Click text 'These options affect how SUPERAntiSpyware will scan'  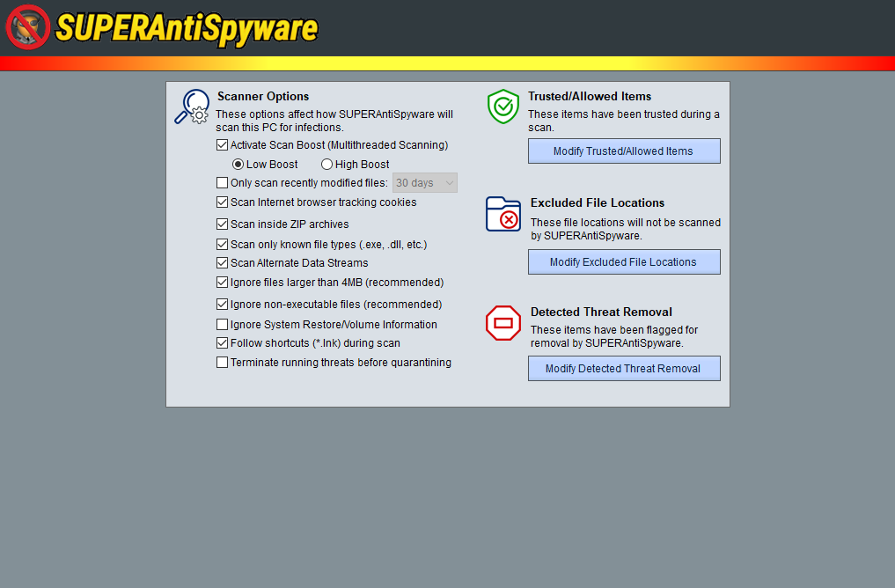(334, 121)
